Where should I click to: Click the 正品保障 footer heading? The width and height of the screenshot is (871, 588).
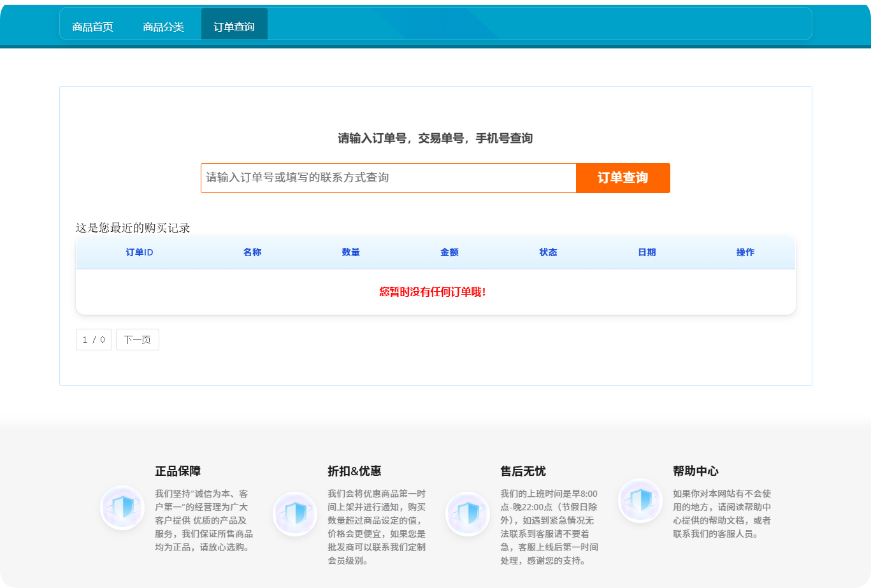(178, 471)
